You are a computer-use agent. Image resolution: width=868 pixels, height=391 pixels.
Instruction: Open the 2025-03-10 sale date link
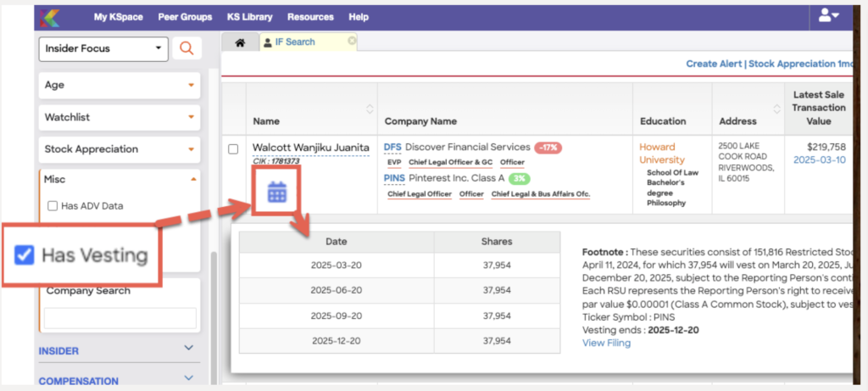click(820, 160)
